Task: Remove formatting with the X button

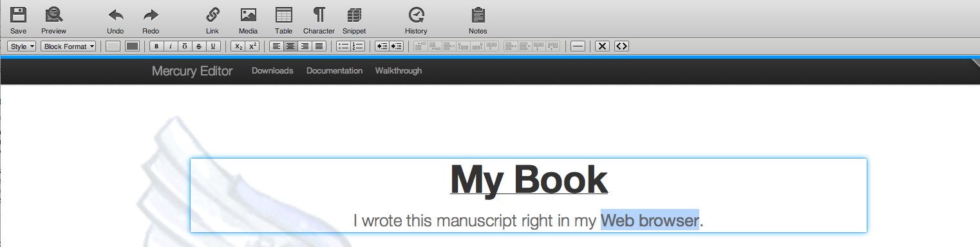Action: [x=602, y=46]
